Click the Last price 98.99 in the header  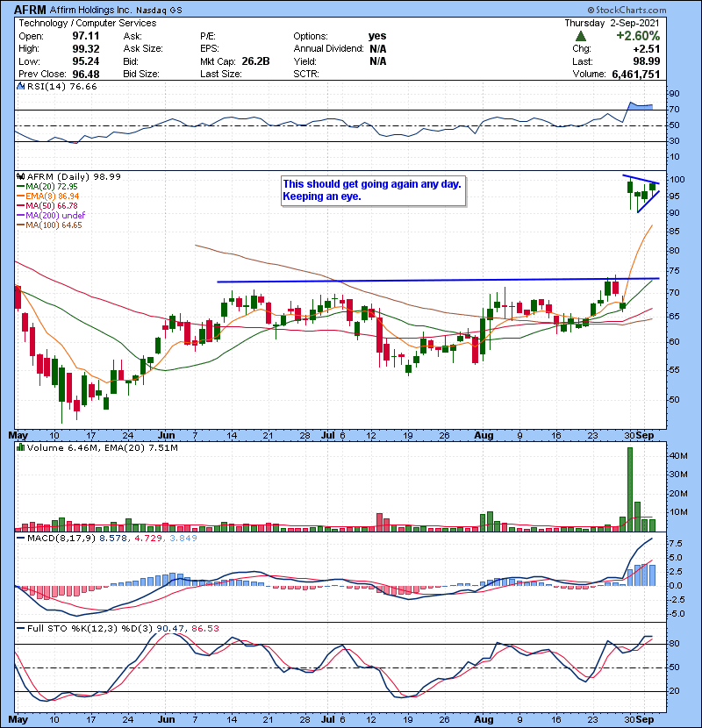coord(646,61)
